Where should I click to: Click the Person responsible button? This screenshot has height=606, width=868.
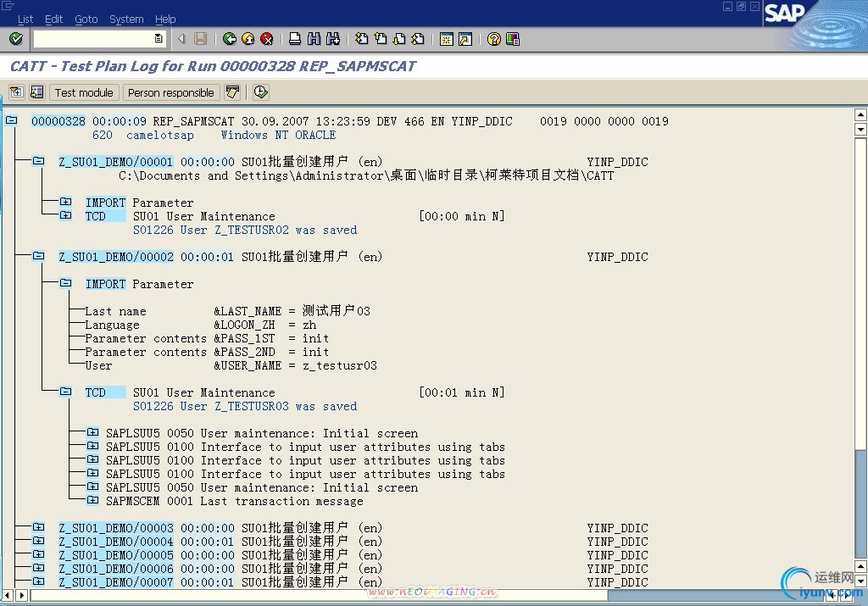coord(170,92)
